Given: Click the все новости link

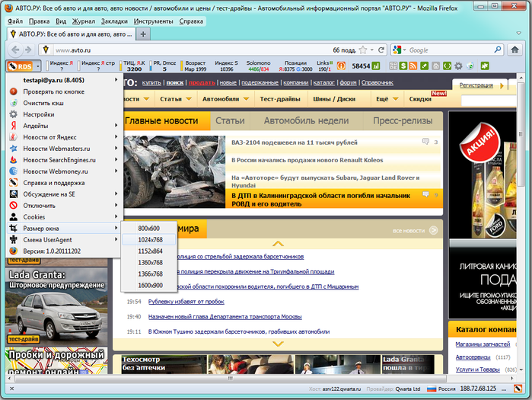Looking at the screenshot, I should [409, 231].
